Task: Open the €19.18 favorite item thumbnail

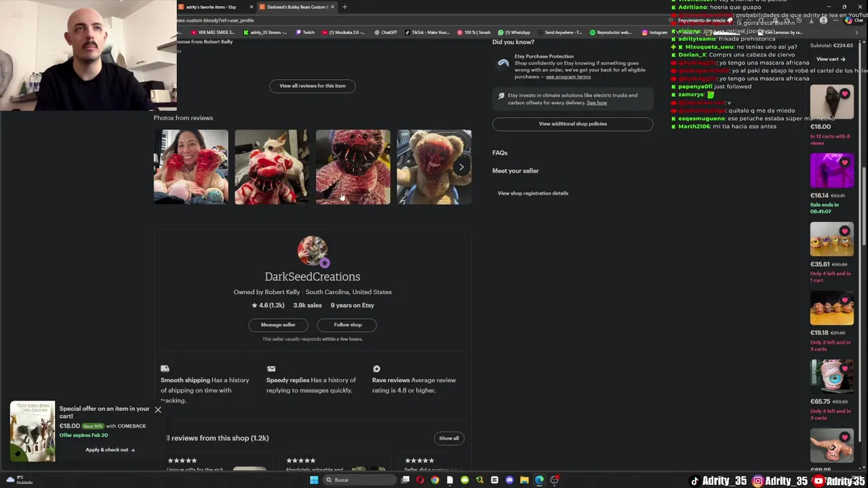Action: 831,308
